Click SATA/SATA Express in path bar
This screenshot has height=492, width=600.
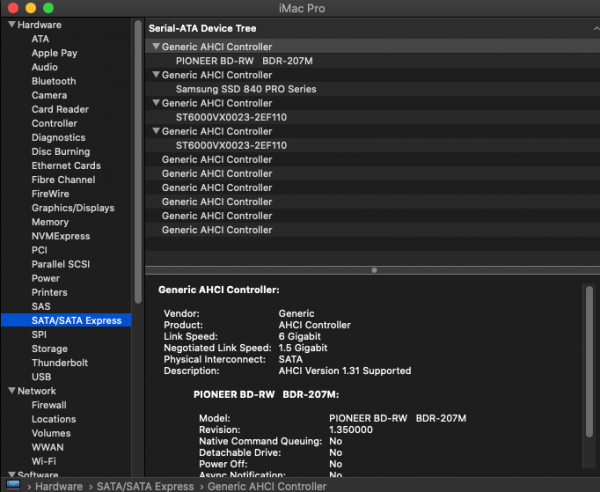coord(145,486)
